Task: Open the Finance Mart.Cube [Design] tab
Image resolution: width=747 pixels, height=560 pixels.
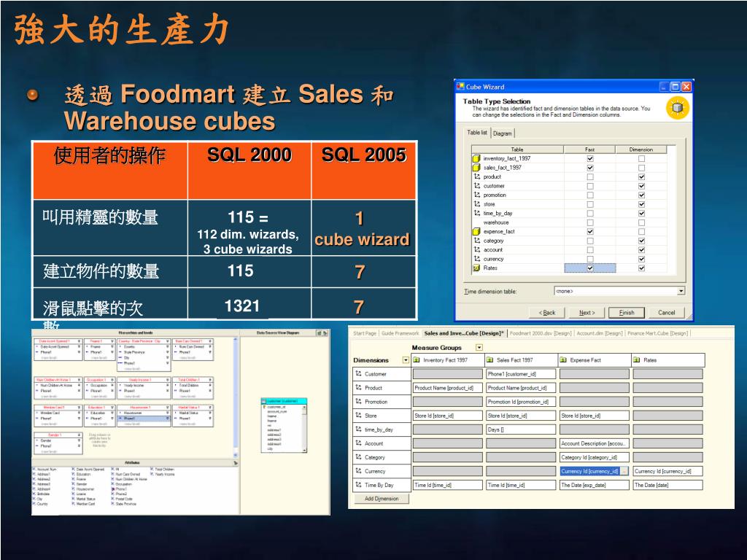Action: (657, 333)
